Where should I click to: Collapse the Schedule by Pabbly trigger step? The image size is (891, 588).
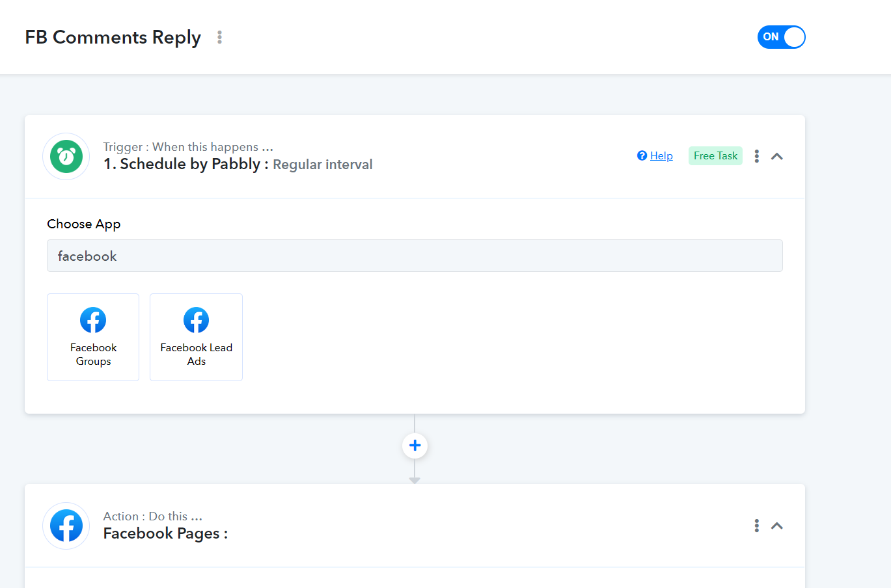(x=777, y=156)
